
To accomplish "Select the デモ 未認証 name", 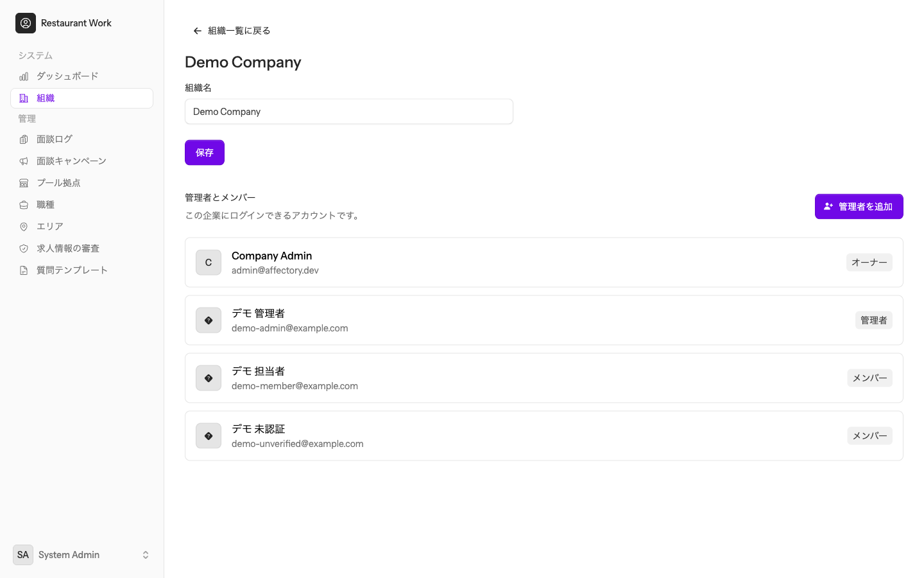I will point(259,429).
